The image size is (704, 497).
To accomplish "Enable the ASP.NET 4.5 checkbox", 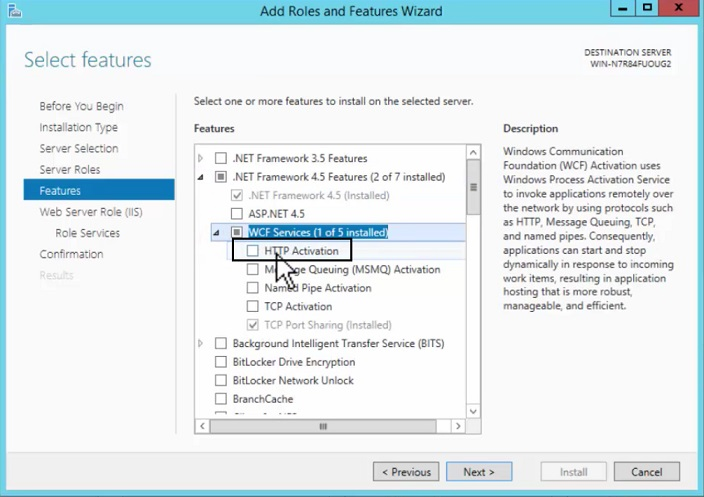I will pos(237,213).
